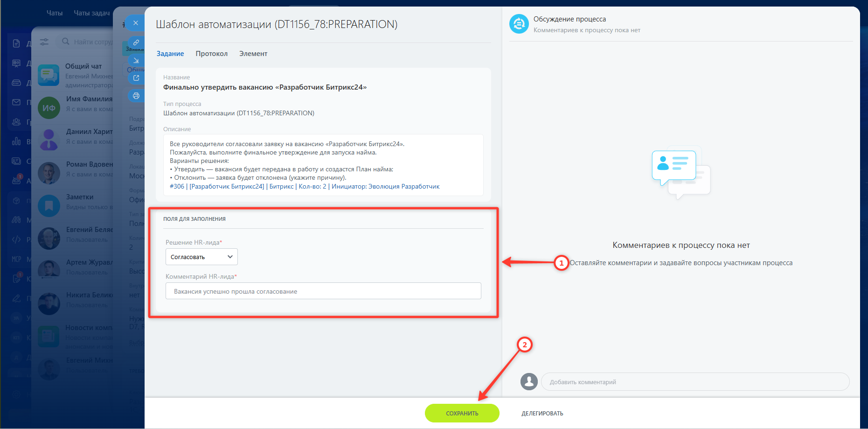Viewport: 868px width, 429px height.
Task: Click the collapse arrow button on slider edge
Action: [136, 60]
